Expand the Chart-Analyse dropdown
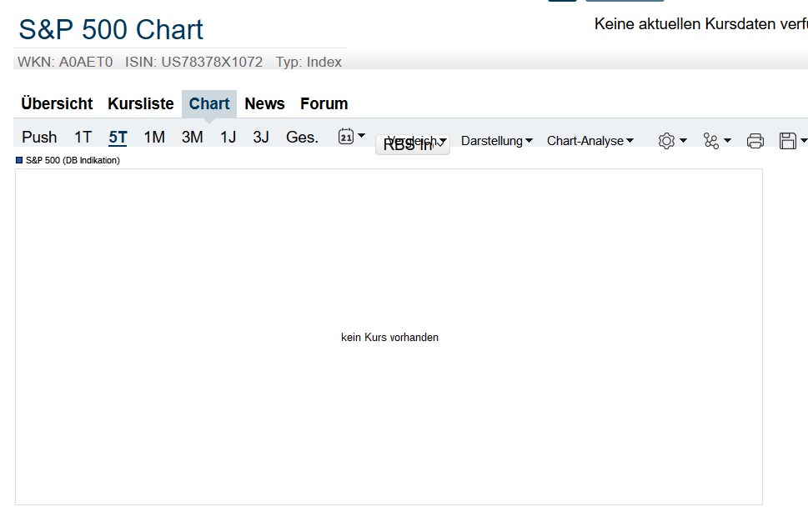The width and height of the screenshot is (808, 532). pyautogui.click(x=590, y=141)
